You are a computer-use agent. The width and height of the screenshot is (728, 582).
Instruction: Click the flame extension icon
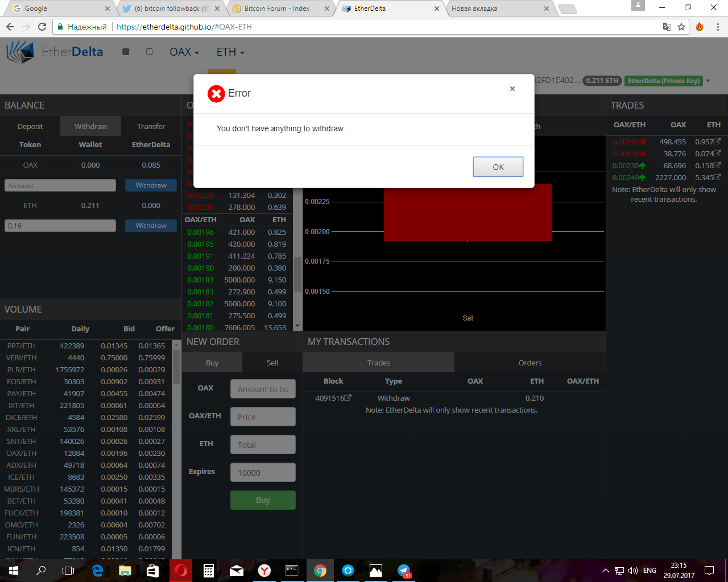point(700,27)
